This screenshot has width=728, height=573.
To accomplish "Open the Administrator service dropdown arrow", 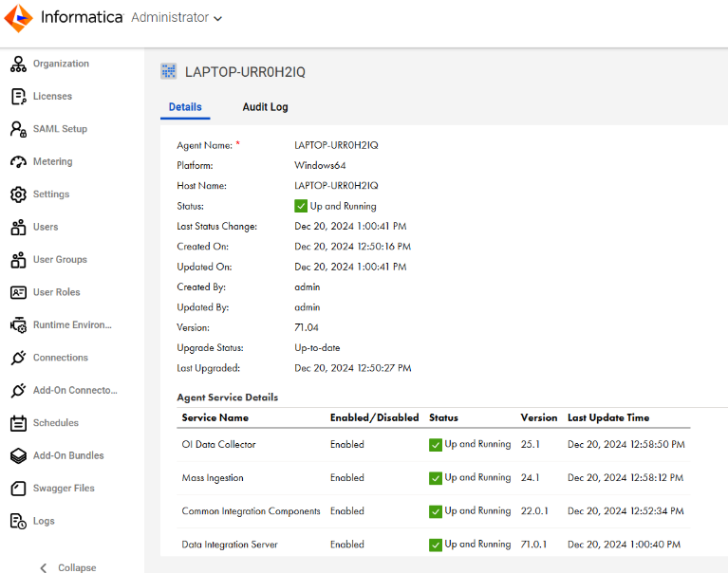I will click(217, 19).
